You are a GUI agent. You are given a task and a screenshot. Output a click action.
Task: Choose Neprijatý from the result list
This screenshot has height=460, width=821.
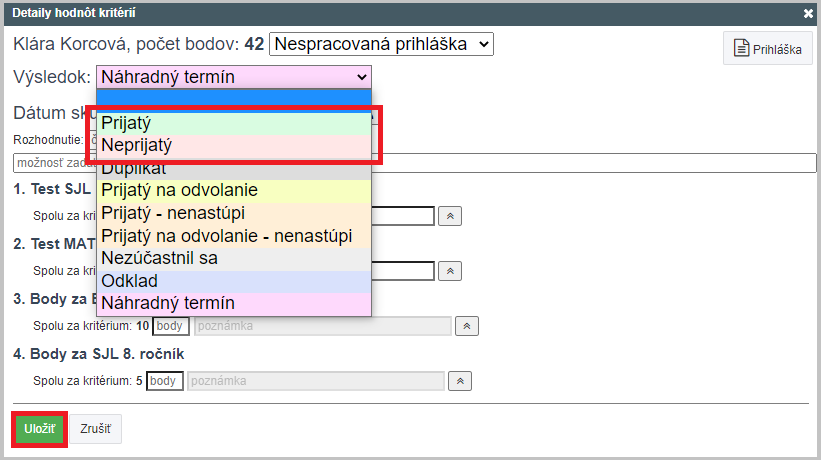pos(234,145)
